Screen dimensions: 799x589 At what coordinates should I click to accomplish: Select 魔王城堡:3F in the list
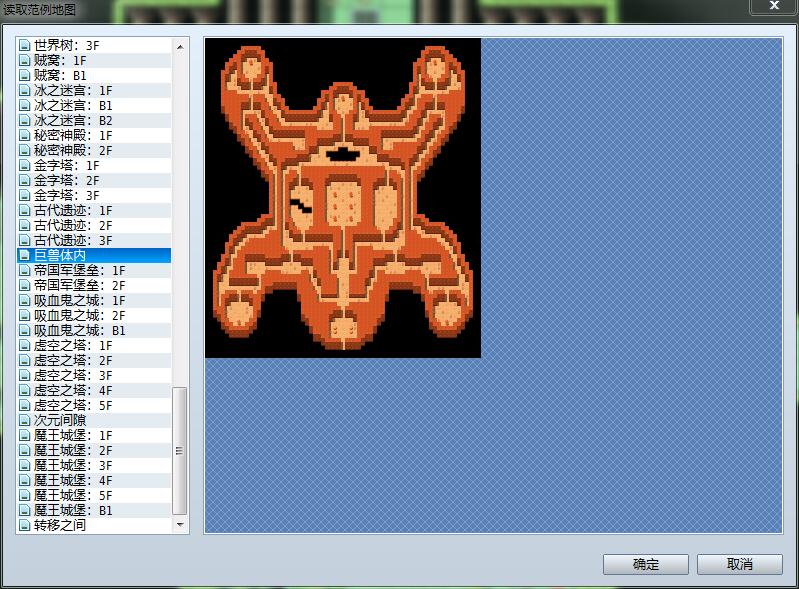(94, 466)
